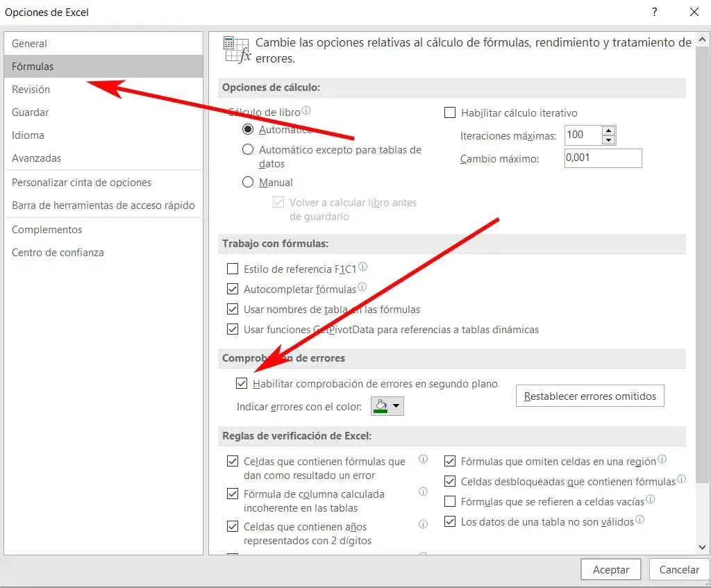Click the scrollbar down arrow
The width and height of the screenshot is (711, 588).
(702, 547)
